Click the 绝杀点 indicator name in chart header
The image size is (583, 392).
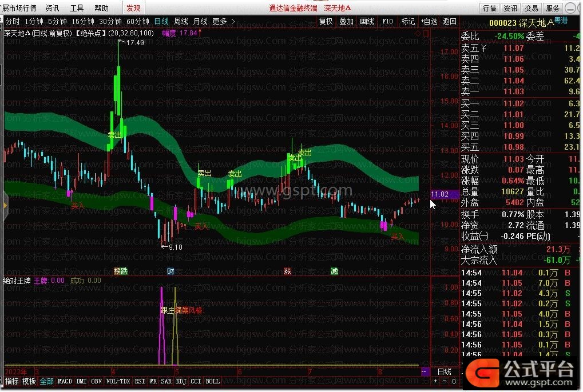[91, 33]
